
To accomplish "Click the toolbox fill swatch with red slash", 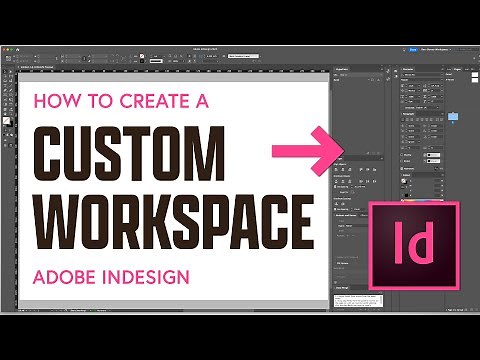I will tap(6, 120).
